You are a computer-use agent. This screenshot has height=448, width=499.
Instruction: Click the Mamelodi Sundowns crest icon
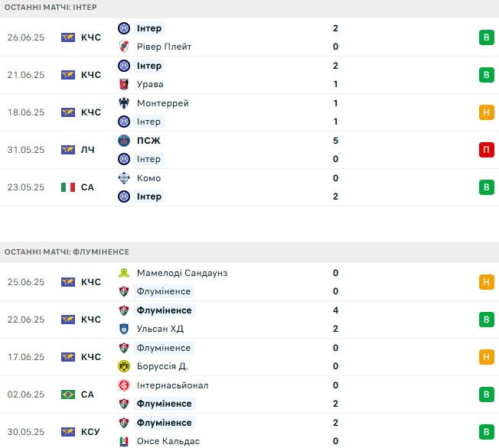124,273
